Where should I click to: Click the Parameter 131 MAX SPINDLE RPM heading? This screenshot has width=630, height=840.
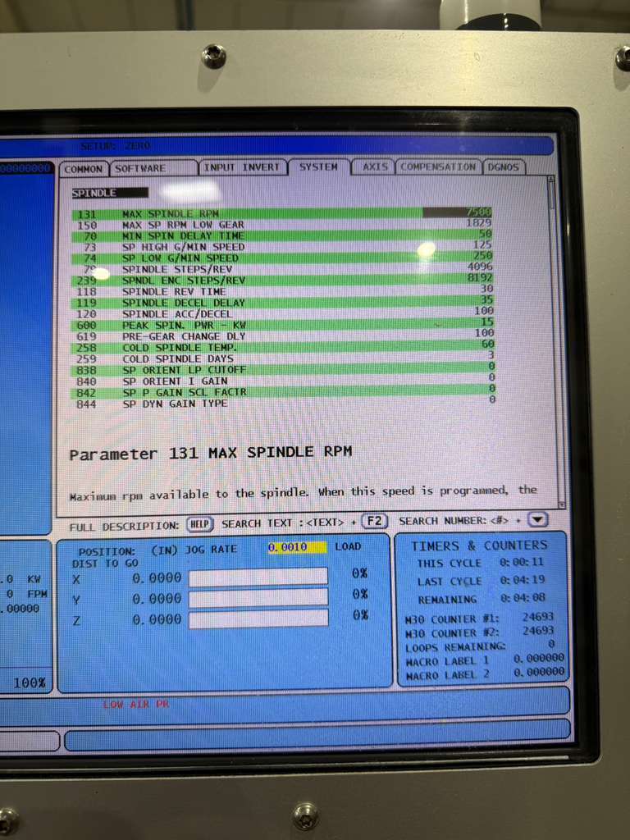click(x=211, y=454)
